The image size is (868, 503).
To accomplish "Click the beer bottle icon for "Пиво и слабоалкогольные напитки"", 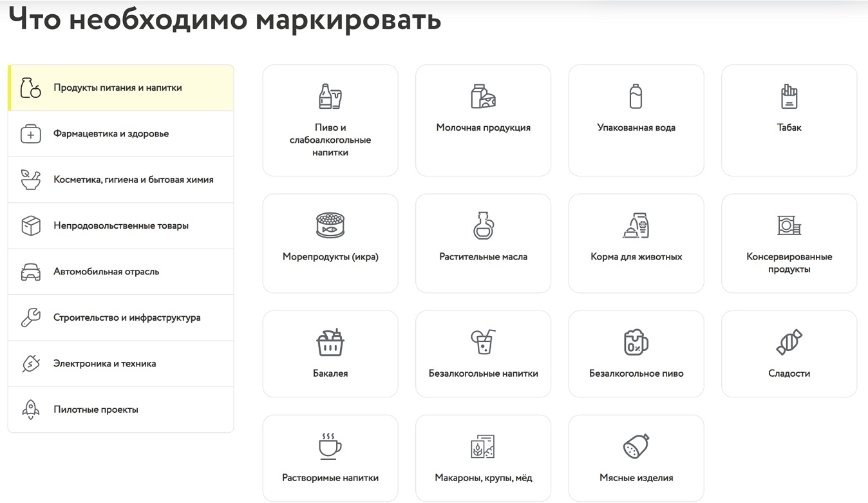I will coord(330,95).
